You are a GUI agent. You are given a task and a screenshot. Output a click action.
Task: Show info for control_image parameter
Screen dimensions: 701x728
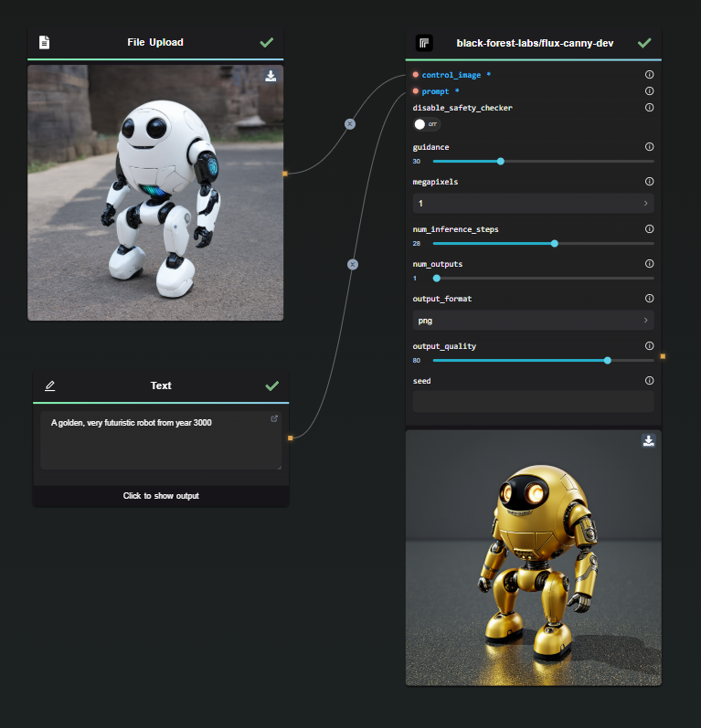coord(650,74)
